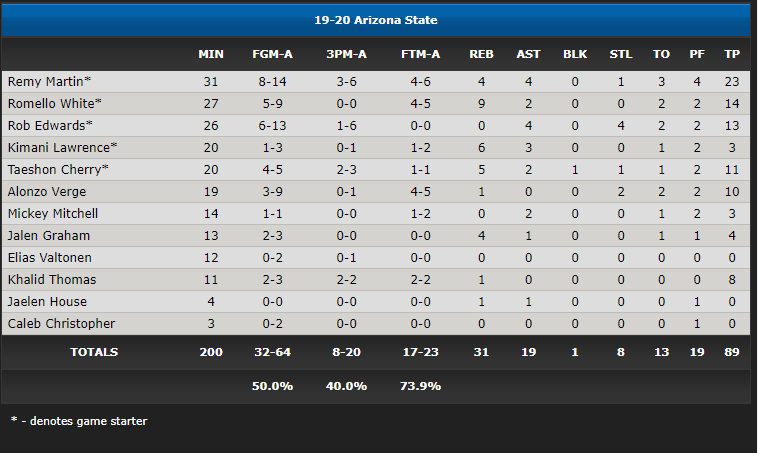Click the TOTALS row label
This screenshot has height=453, width=758.
pyautogui.click(x=94, y=352)
